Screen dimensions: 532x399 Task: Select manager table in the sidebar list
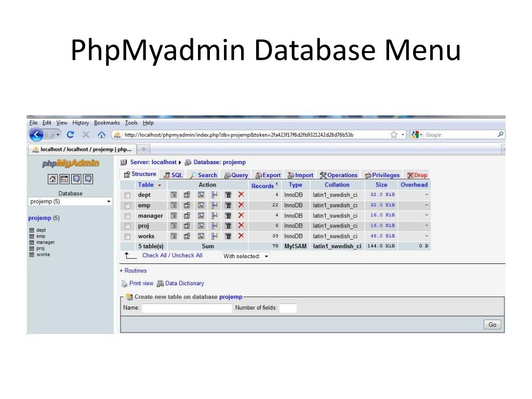46,242
